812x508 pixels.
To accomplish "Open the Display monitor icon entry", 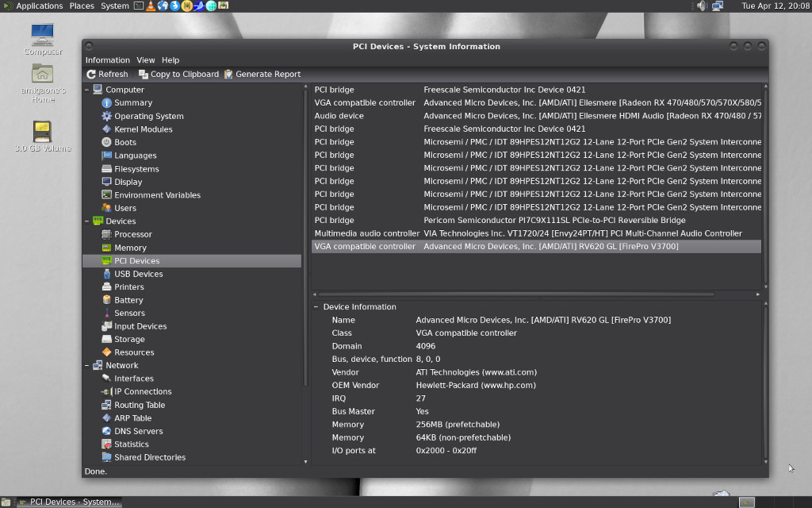I will (x=106, y=182).
